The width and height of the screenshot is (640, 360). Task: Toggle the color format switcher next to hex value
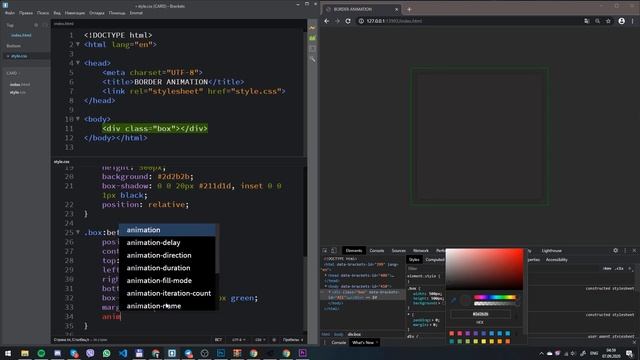pos(516,315)
